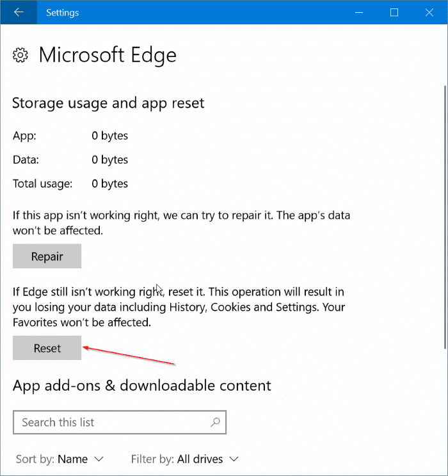Image resolution: width=448 pixels, height=476 pixels.
Task: Click the gear icon beside Microsoft Edge
Action: tap(20, 55)
